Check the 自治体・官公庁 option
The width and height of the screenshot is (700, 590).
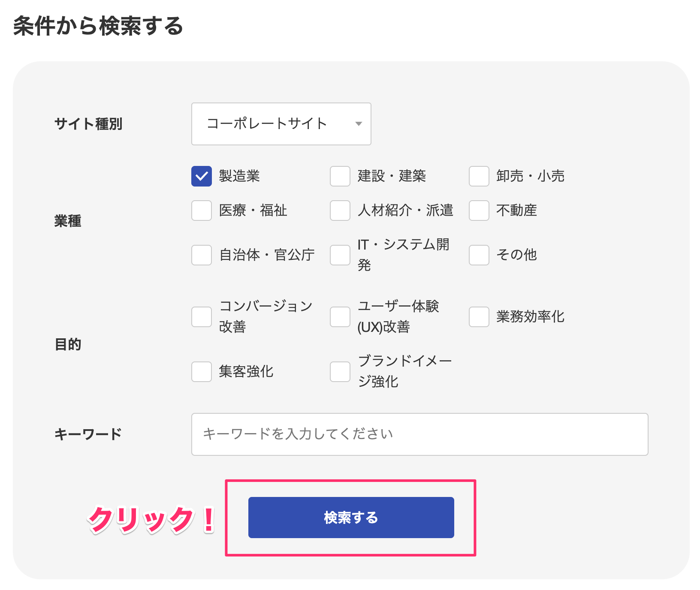[x=202, y=255]
